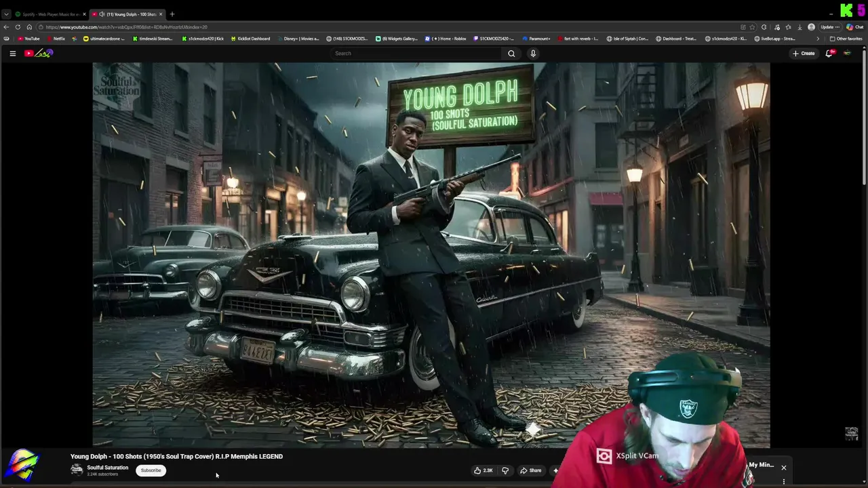
Task: Like the video (2.3K thumbs up)
Action: tap(484, 470)
